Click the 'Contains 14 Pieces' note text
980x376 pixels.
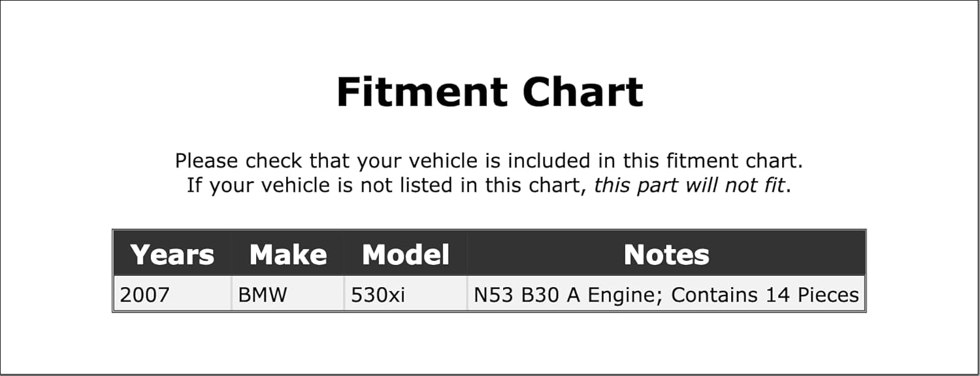765,295
